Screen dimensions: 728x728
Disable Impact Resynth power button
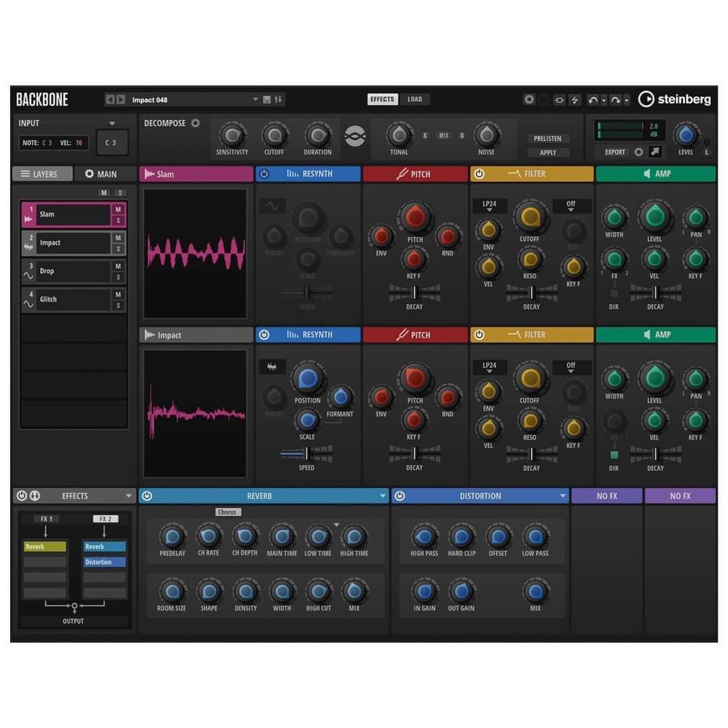tap(264, 335)
